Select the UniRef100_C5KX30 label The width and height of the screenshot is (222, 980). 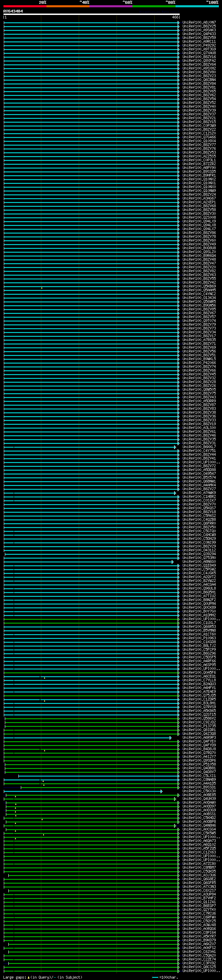[199, 791]
